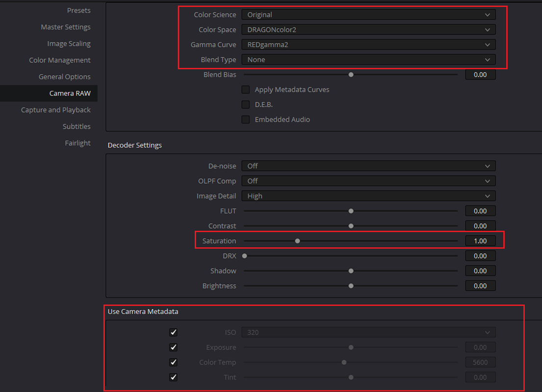The image size is (542, 392).
Task: Click the Decoder Settings heading
Action: point(134,145)
